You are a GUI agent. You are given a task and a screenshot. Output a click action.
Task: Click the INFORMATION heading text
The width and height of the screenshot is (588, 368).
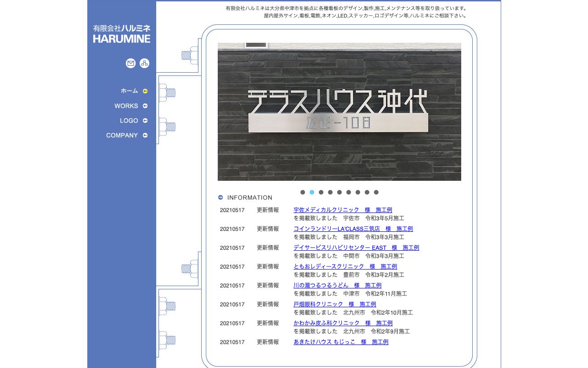click(x=250, y=198)
